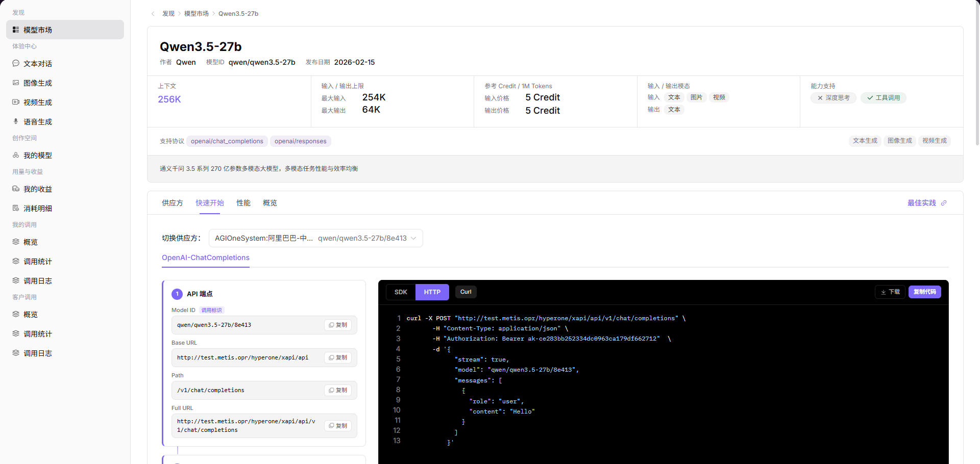Viewport: 980px width, 464px height.
Task: Click the 视频 input modality tag
Action: tap(719, 97)
